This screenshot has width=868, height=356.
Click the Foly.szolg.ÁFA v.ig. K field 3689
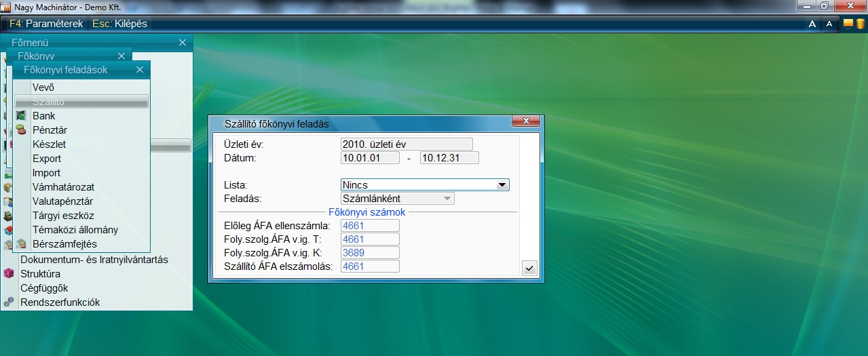[x=370, y=253]
